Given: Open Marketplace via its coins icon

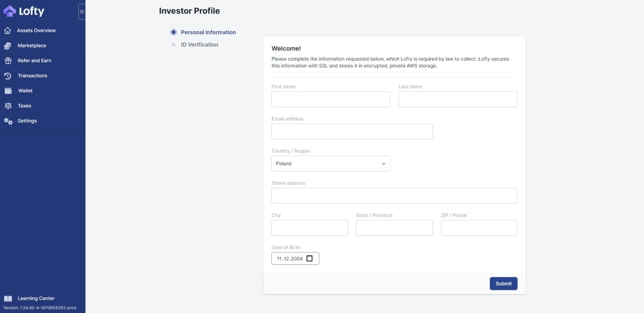Looking at the screenshot, I should (7, 46).
